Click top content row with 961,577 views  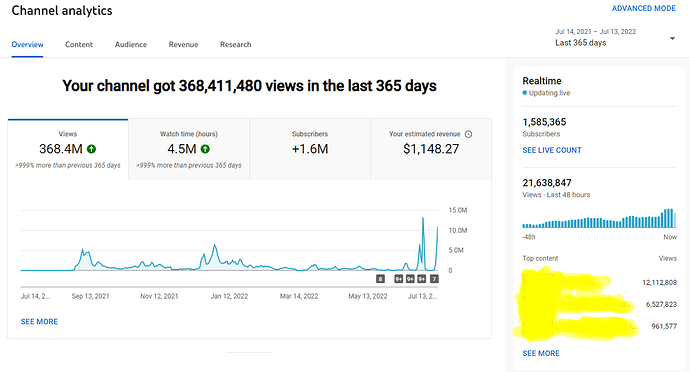(x=599, y=327)
